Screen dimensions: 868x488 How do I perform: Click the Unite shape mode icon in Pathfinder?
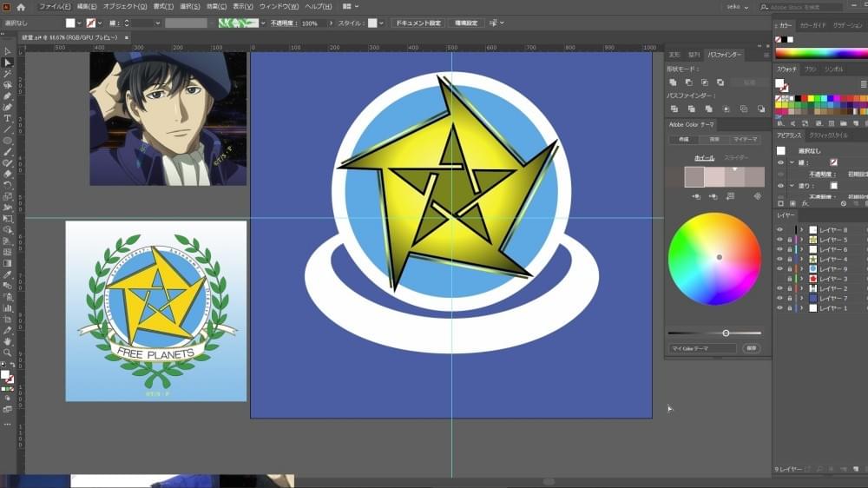674,82
